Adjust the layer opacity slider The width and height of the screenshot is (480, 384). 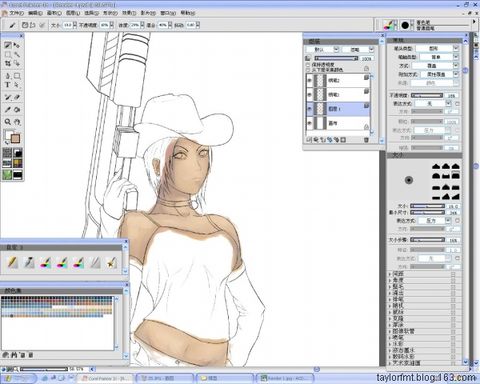tap(336, 58)
